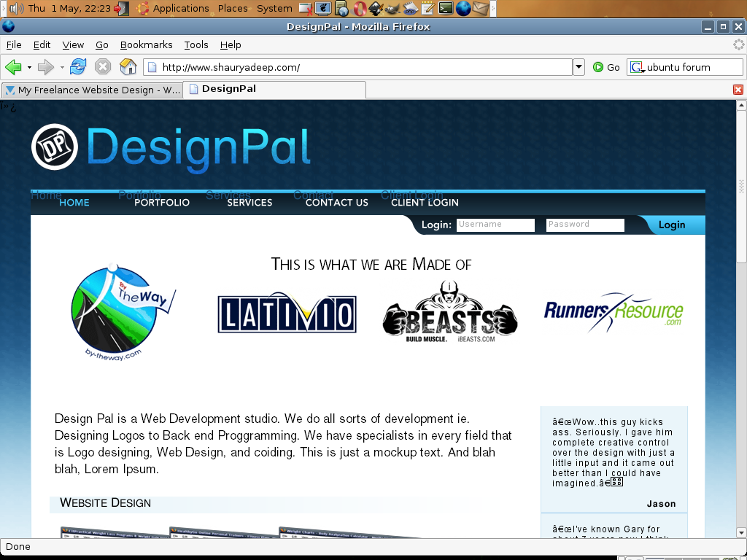Launch the web browser globe panel icon

pyautogui.click(x=463, y=9)
